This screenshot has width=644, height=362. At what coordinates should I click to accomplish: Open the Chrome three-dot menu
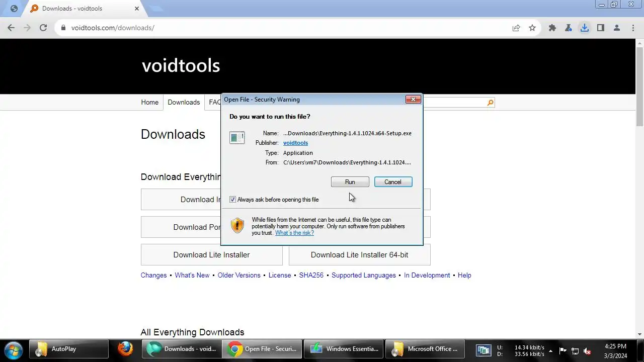click(x=632, y=28)
